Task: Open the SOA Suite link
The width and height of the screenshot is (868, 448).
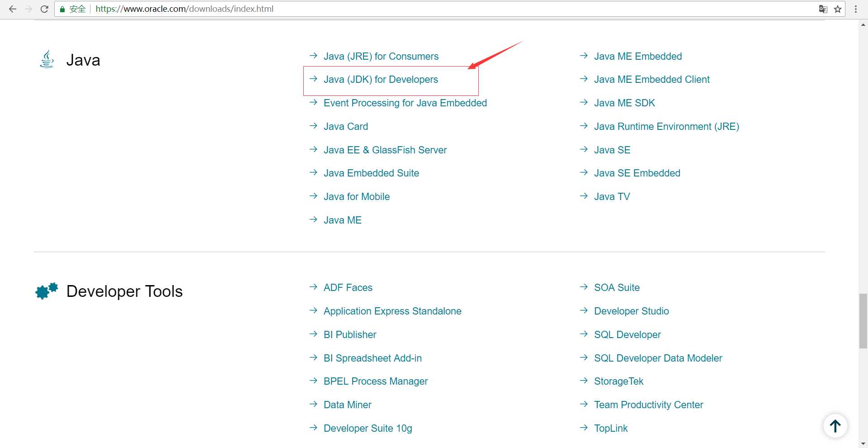Action: (617, 288)
